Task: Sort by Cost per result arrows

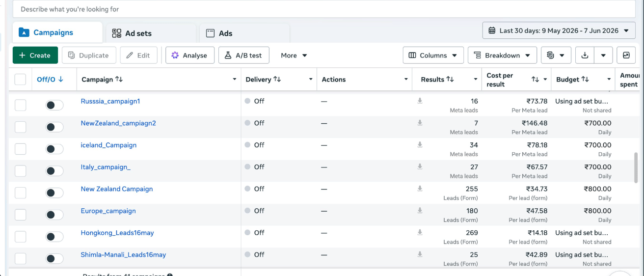Action: 536,80
